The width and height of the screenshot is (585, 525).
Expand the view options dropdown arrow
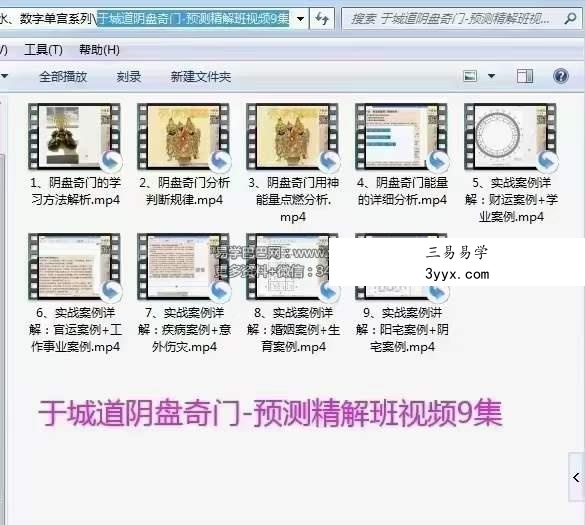tap(492, 76)
